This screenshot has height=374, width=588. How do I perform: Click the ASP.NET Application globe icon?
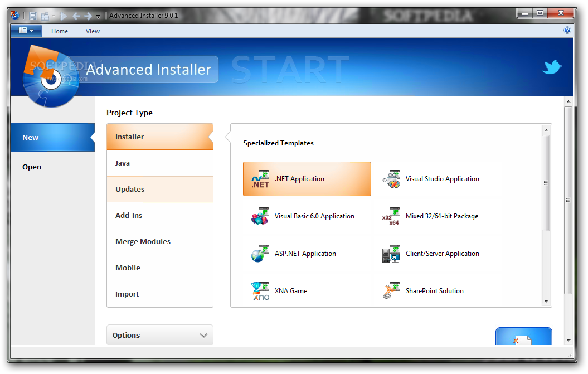point(260,254)
